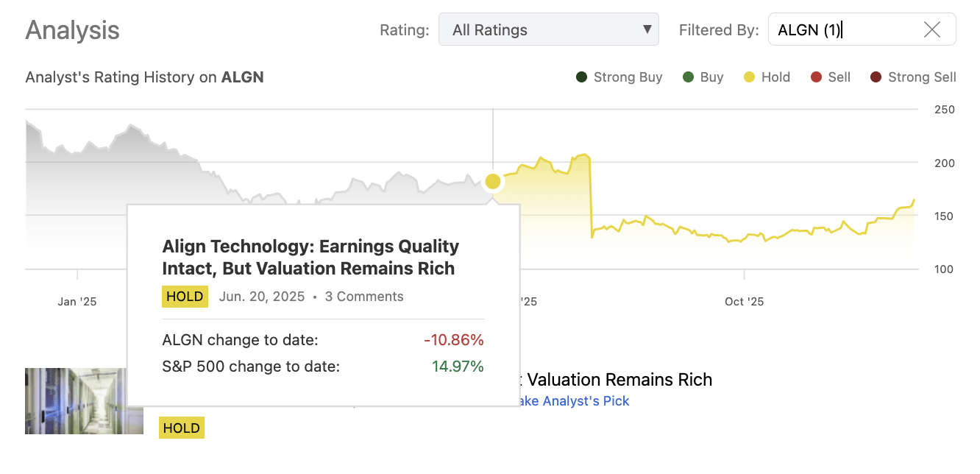980x474 pixels.
Task: Select the Analysis section heading
Action: click(71, 31)
